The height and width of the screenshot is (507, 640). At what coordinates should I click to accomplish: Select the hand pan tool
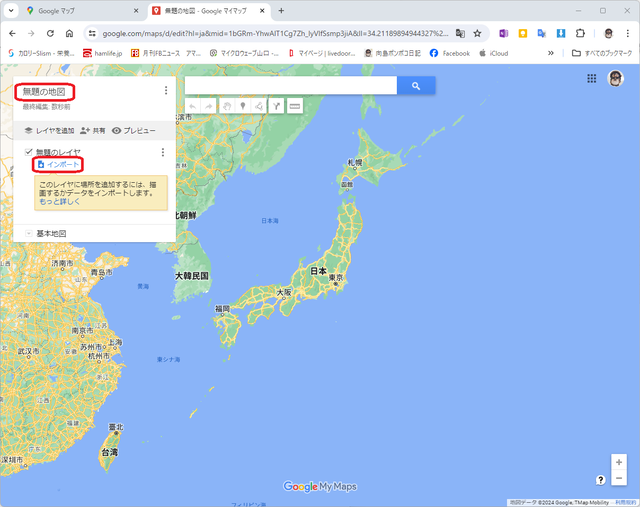tap(227, 106)
